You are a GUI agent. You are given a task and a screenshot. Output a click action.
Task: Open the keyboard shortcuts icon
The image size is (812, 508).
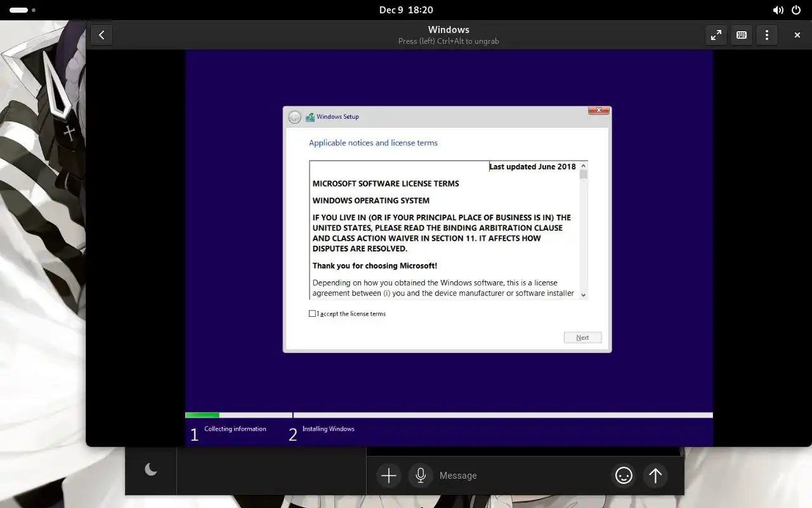point(742,35)
